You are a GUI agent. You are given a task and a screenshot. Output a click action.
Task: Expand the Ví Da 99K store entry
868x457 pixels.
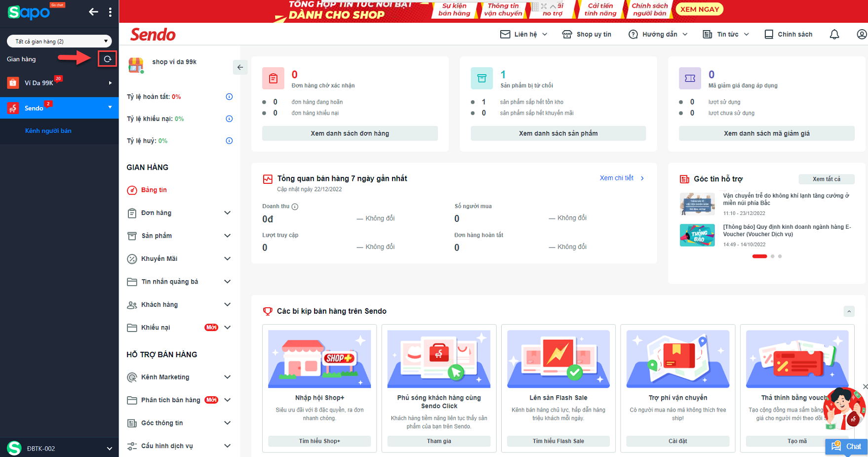(110, 83)
